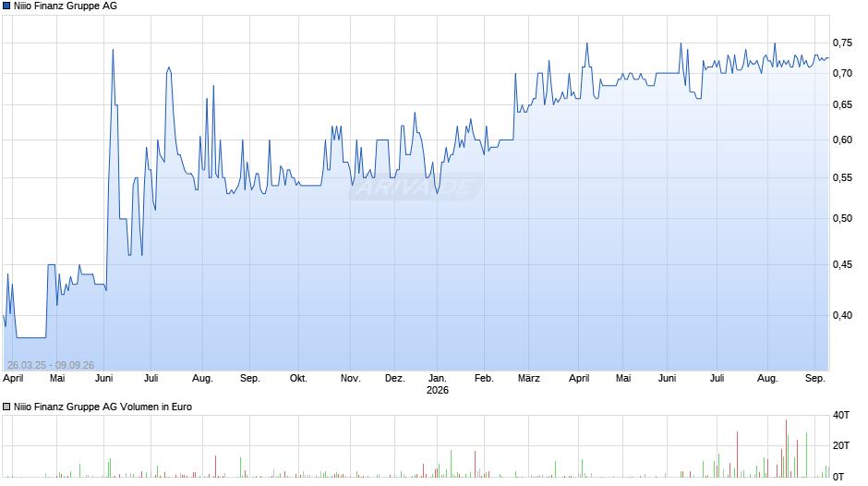The image size is (868, 486).
Task: Click the ARIVA.DE logo in the chart center
Action: click(x=416, y=188)
